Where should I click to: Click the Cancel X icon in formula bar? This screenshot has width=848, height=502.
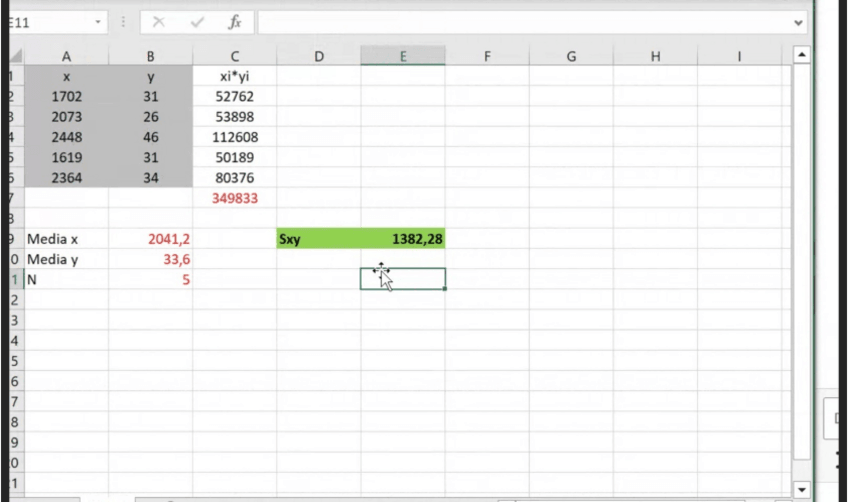pos(158,22)
